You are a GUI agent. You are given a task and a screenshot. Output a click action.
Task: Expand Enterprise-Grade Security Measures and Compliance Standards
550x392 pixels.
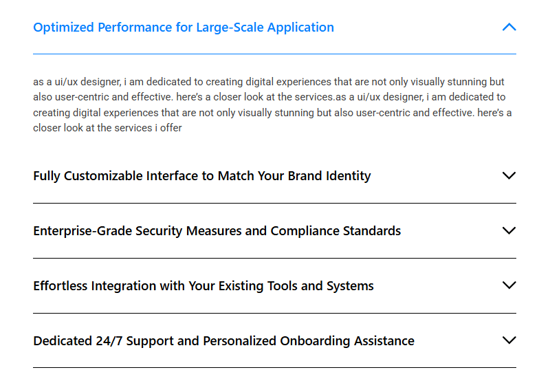(217, 231)
